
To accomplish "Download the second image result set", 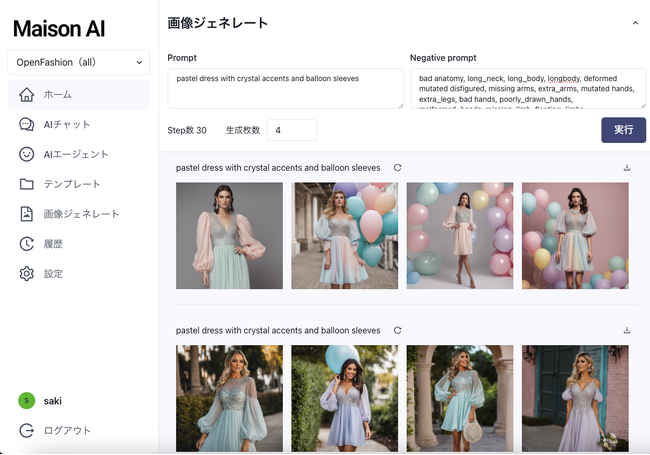I will click(627, 330).
